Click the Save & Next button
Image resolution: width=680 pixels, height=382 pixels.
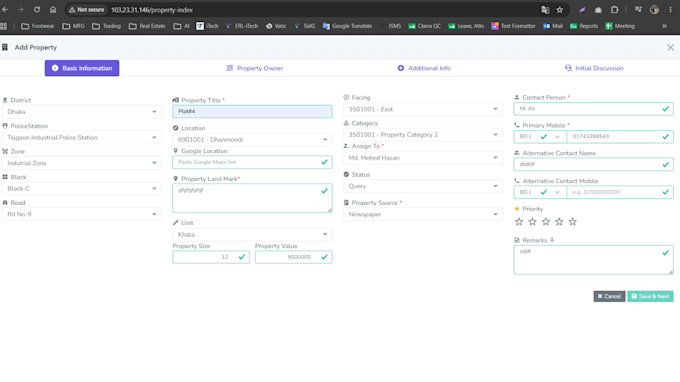(650, 296)
